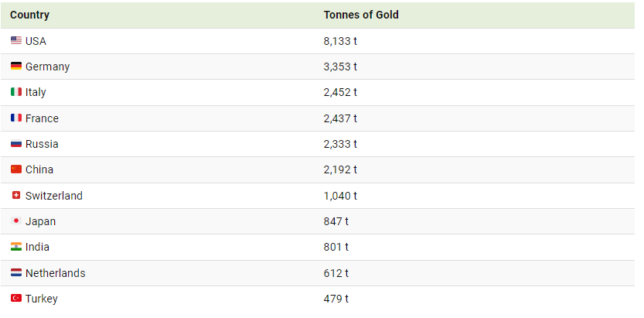644x318 pixels.
Task: Select the India flag icon
Action: (16, 247)
